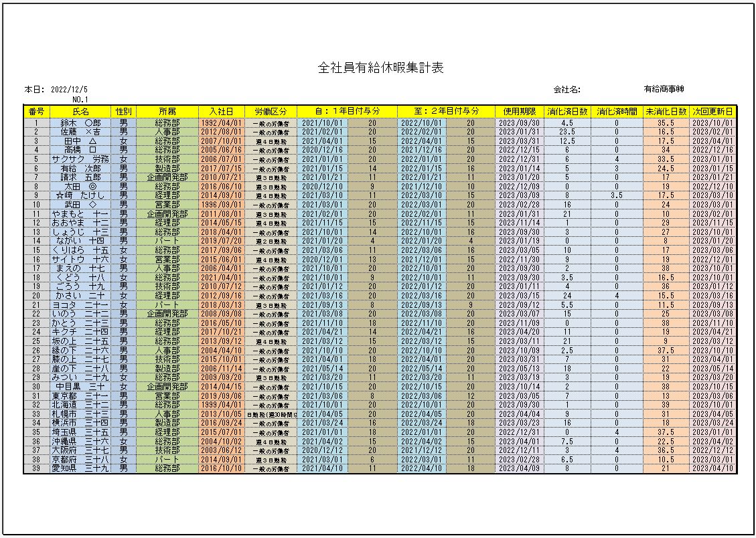Viewport: 756px width, 538px height.
Task: Select 週２日勤務 in the ながい 十四 row
Action: [271, 241]
